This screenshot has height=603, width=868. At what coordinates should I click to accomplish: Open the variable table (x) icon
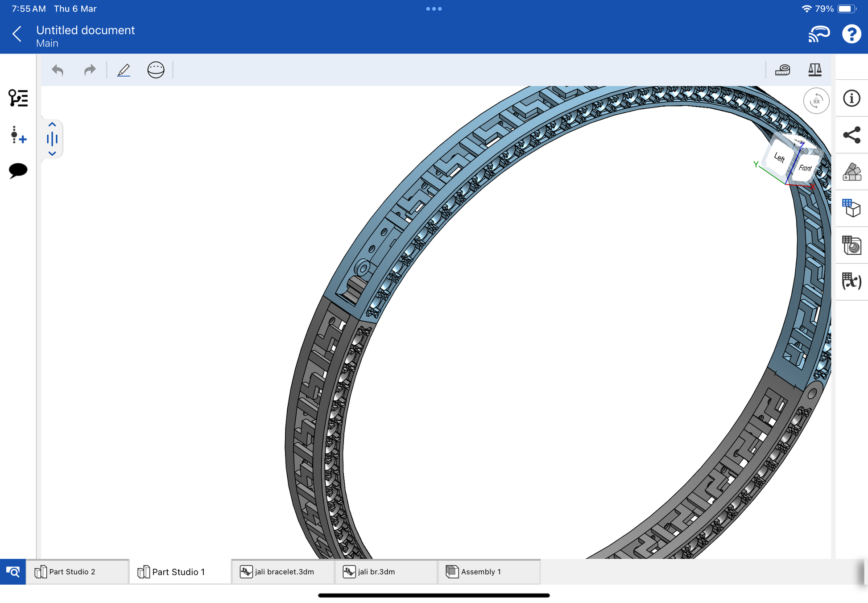[851, 281]
